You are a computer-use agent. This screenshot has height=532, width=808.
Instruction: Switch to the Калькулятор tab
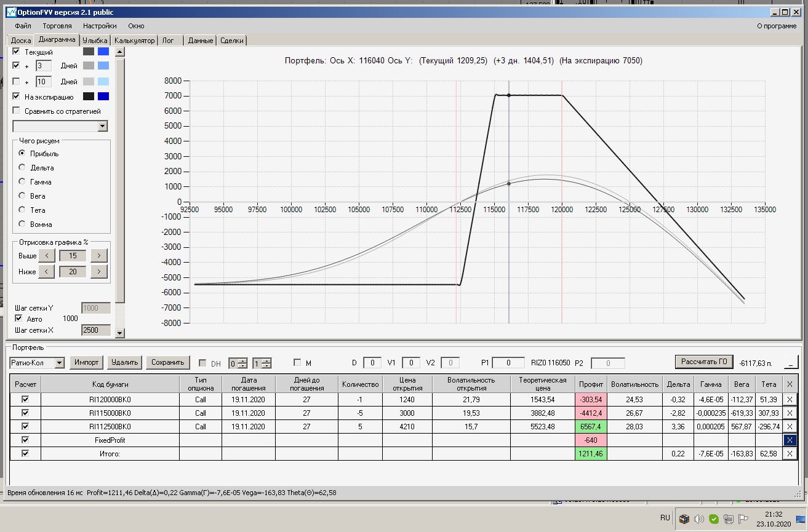134,41
